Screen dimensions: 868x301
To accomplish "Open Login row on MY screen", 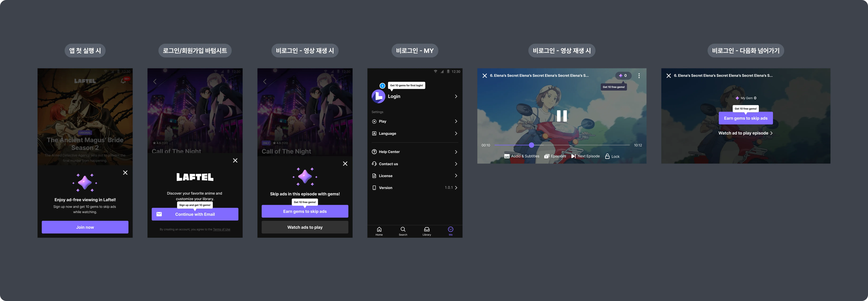I will point(415,96).
